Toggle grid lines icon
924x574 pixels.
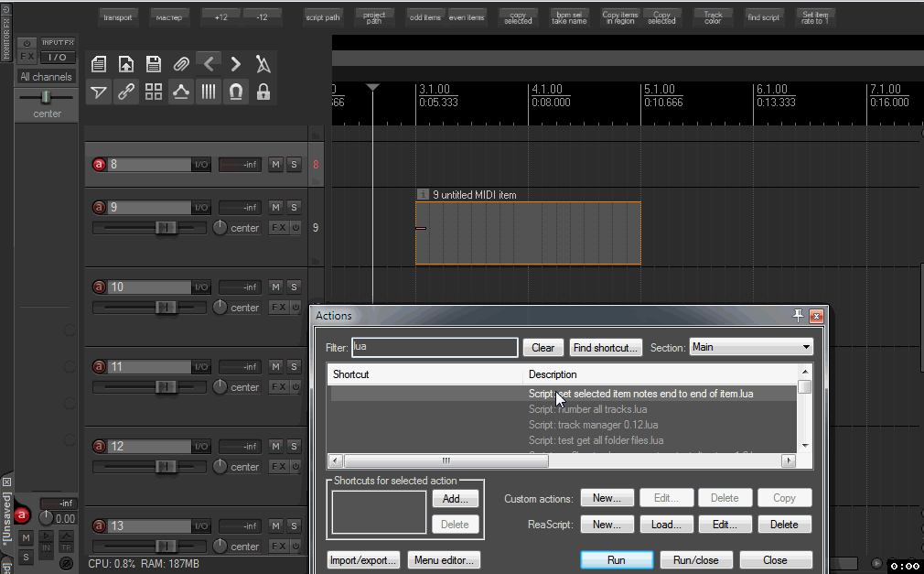coord(209,92)
